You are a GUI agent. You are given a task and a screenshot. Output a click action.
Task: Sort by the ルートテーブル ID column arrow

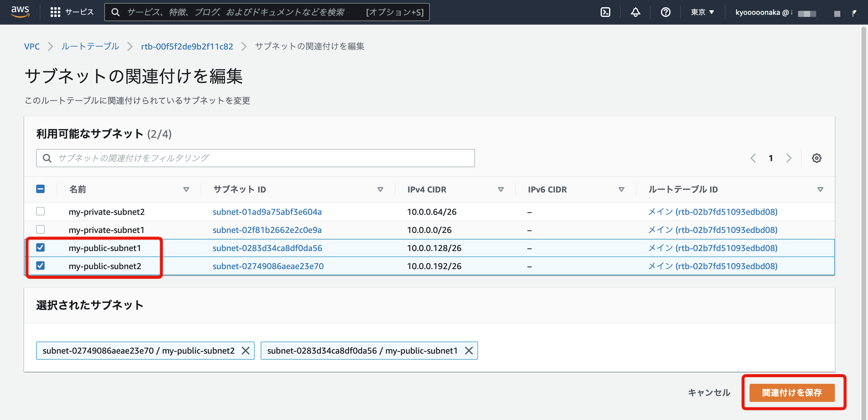pos(820,189)
